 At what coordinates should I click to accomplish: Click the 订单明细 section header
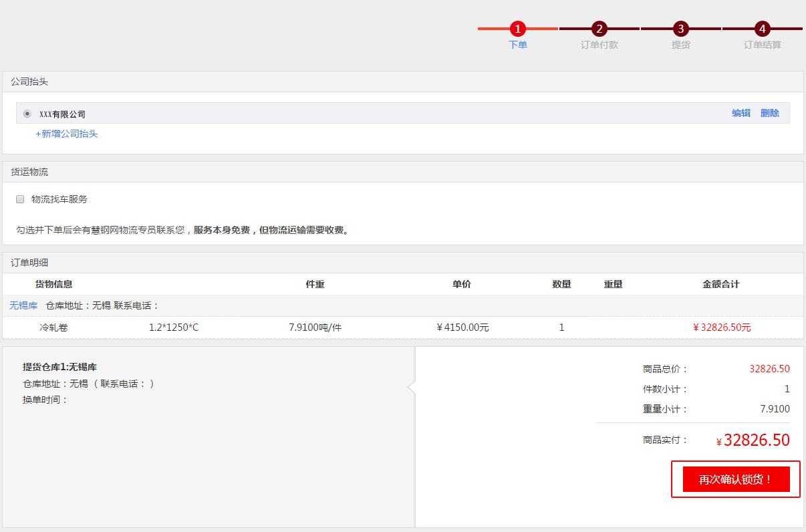(x=29, y=263)
